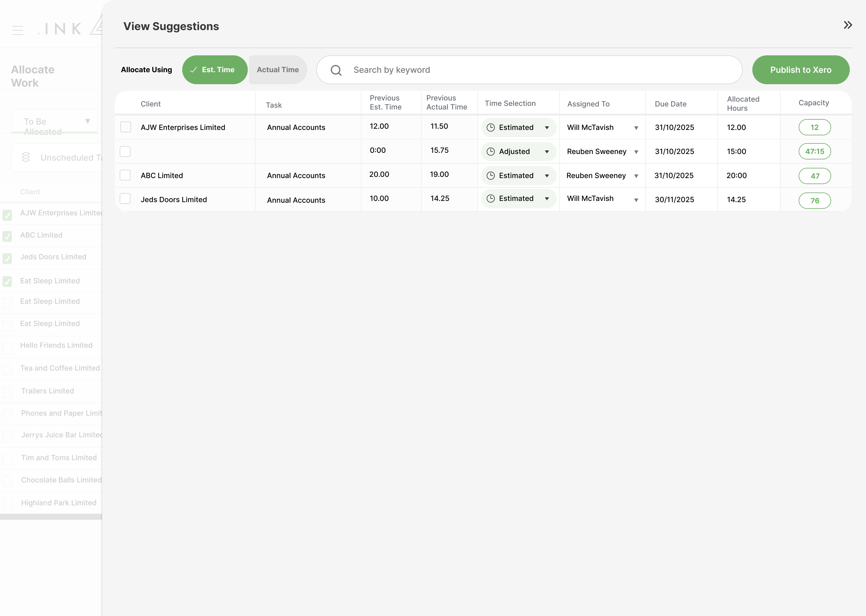Click due date 30/11/2025 cell

tap(674, 199)
